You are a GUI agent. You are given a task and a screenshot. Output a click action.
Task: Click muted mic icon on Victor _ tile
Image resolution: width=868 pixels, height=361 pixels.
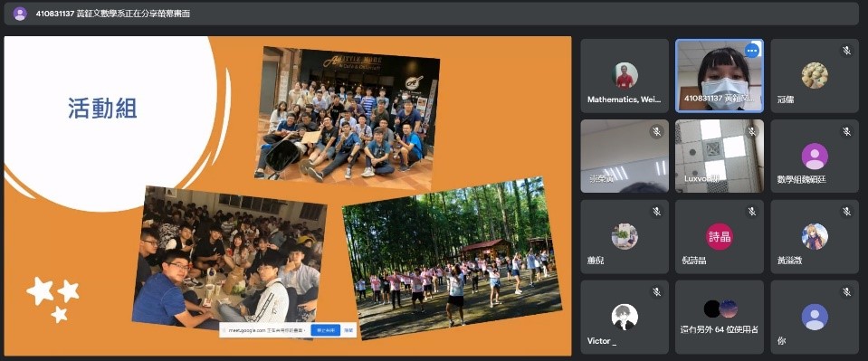pyautogui.click(x=656, y=292)
